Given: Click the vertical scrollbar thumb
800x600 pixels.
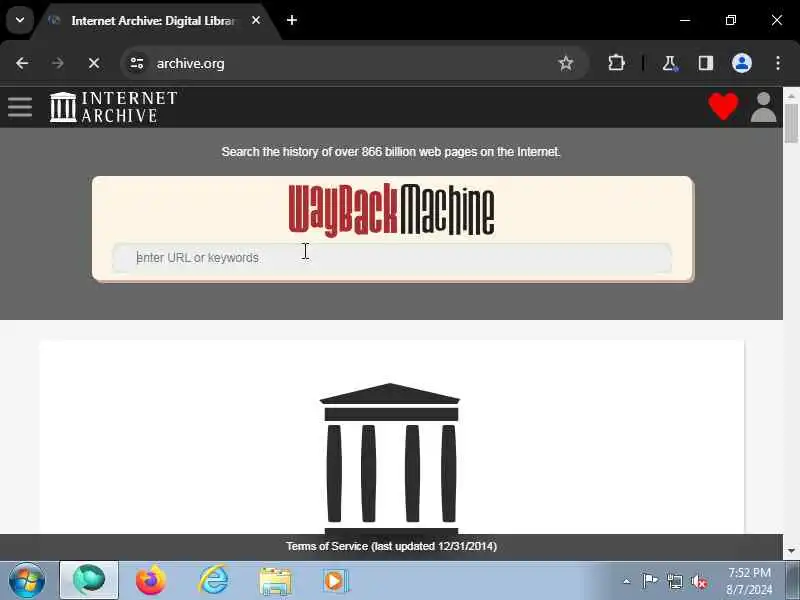Looking at the screenshot, I should tap(791, 123).
